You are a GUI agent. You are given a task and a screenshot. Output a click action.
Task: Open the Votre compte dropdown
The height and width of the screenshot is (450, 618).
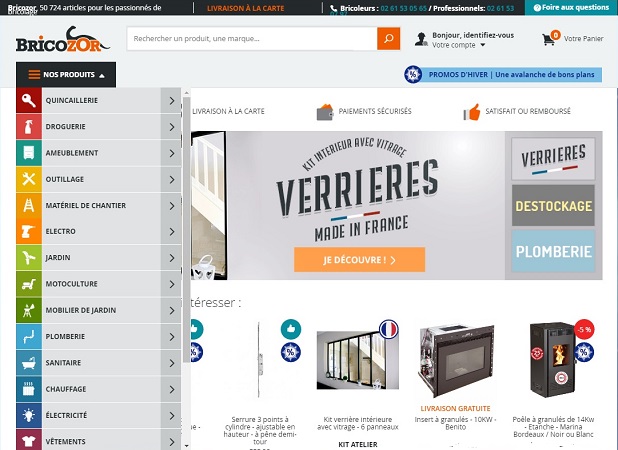coord(458,45)
